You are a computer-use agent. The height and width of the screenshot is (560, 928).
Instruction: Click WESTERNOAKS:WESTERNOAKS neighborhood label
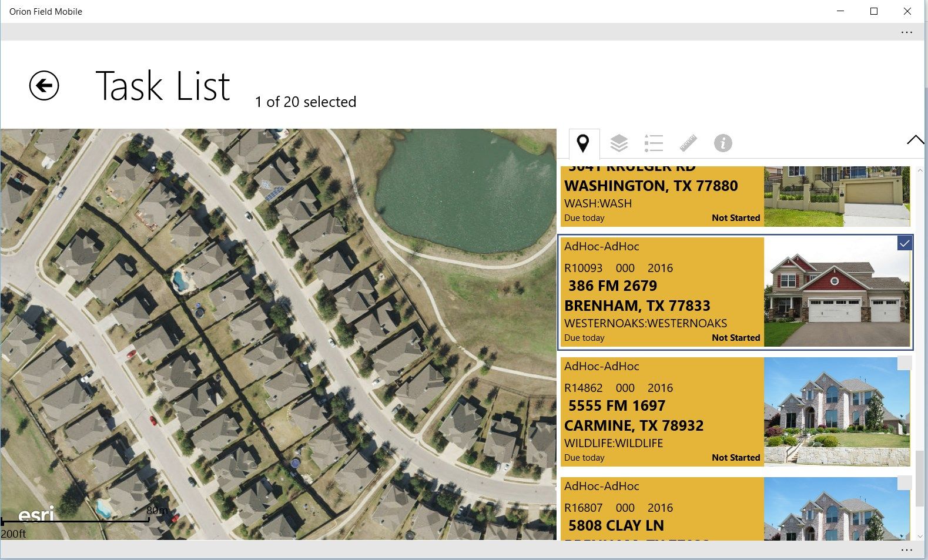coord(645,323)
